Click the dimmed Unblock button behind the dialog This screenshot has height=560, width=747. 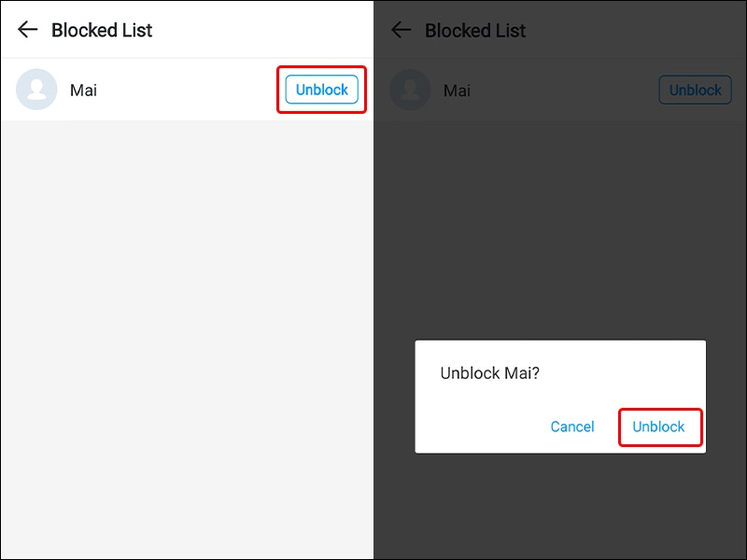[695, 90]
